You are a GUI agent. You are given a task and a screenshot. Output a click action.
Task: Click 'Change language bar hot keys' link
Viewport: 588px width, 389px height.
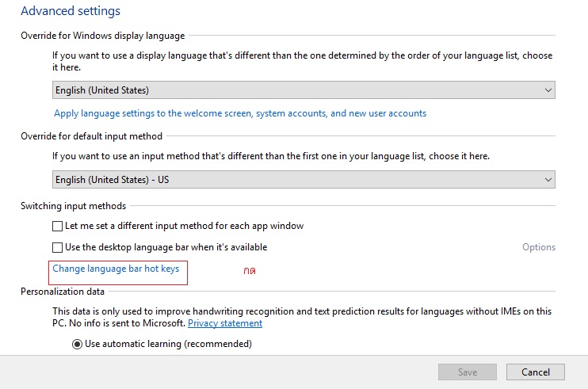(x=116, y=269)
